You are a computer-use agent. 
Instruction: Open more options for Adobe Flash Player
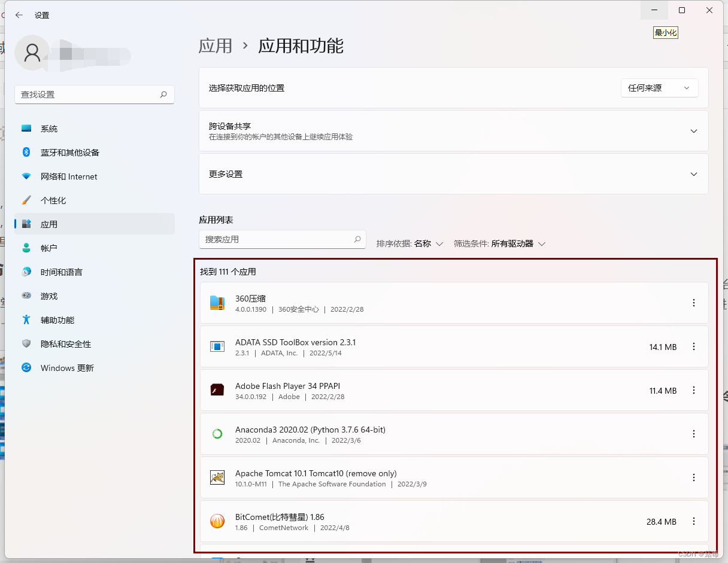point(694,390)
